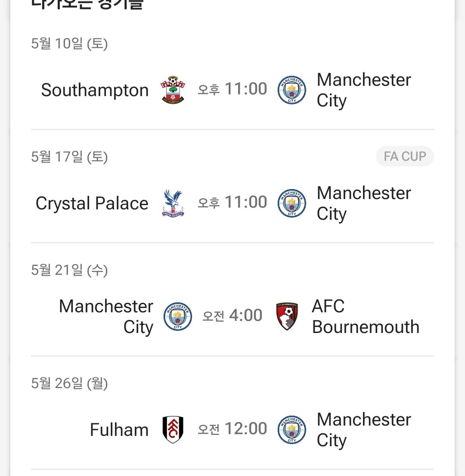Select the 5월 17일 (토) date heading
This screenshot has height=476, width=465.
tap(69, 157)
